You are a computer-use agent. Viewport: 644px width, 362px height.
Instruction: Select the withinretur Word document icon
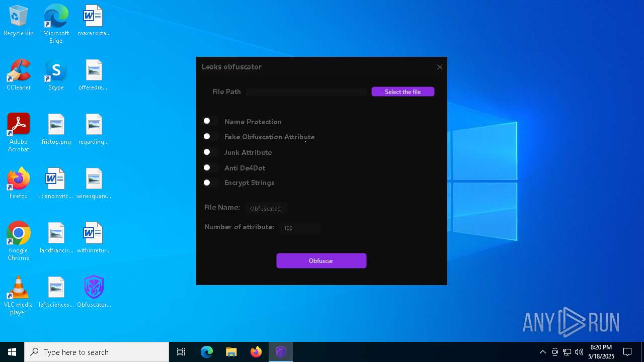point(94,238)
